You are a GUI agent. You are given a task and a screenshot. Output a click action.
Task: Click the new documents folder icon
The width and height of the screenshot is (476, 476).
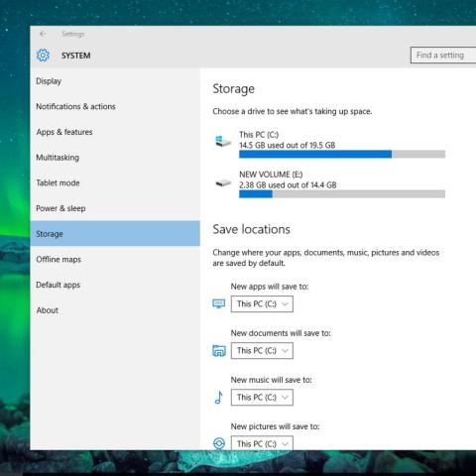pyautogui.click(x=219, y=350)
